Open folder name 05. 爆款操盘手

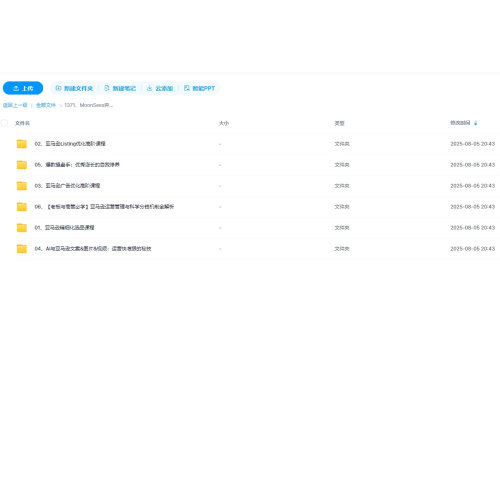(x=77, y=165)
